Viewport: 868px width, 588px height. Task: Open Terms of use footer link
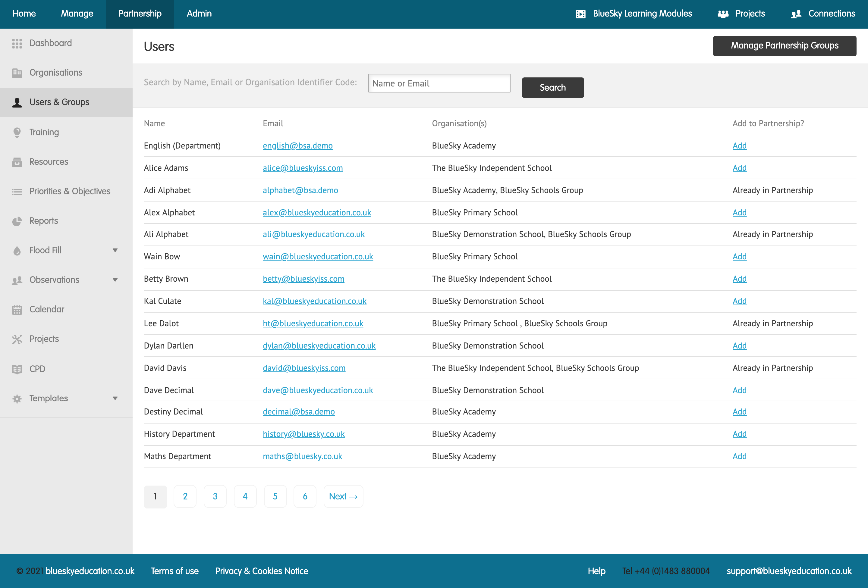[175, 571]
